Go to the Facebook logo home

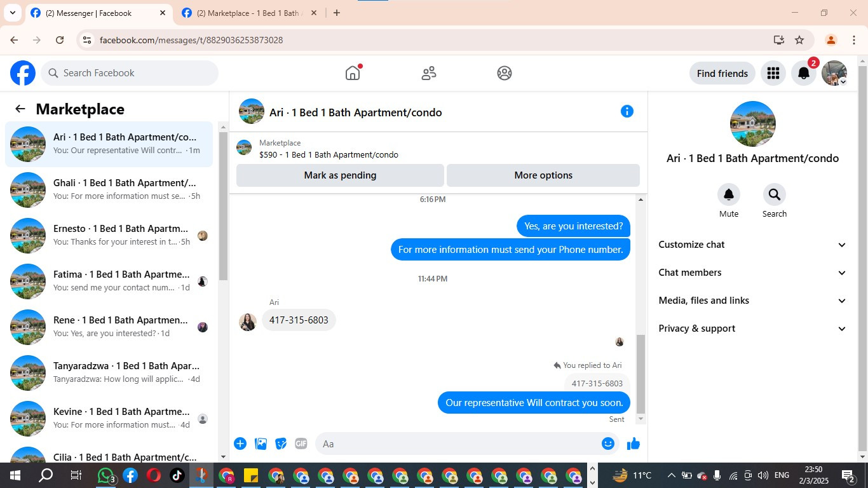(23, 73)
